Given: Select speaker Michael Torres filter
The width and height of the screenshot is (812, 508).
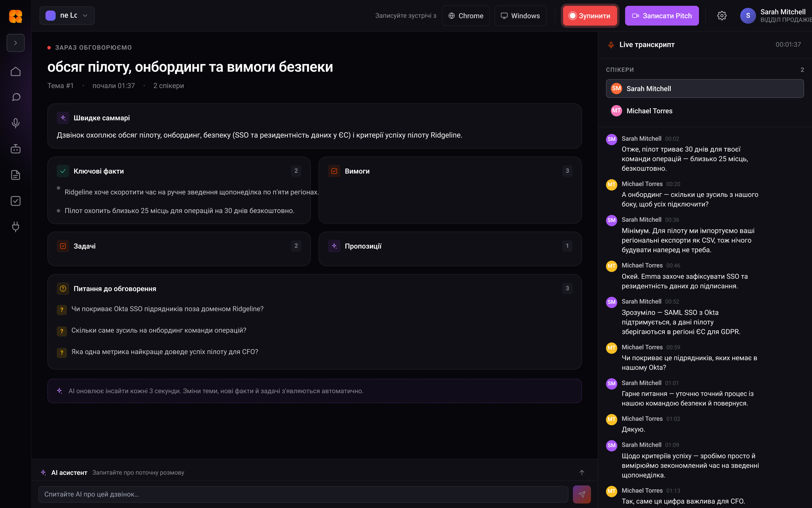Looking at the screenshot, I should coord(705,111).
